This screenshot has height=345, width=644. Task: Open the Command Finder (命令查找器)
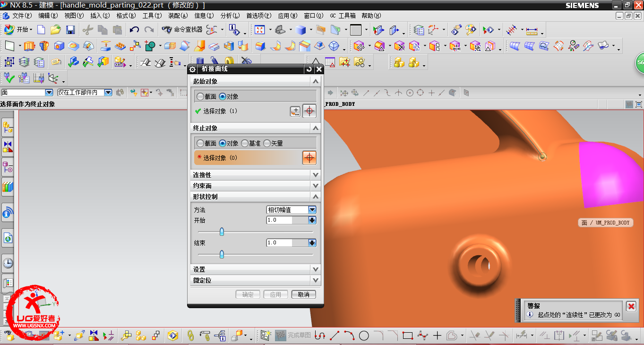(x=182, y=30)
